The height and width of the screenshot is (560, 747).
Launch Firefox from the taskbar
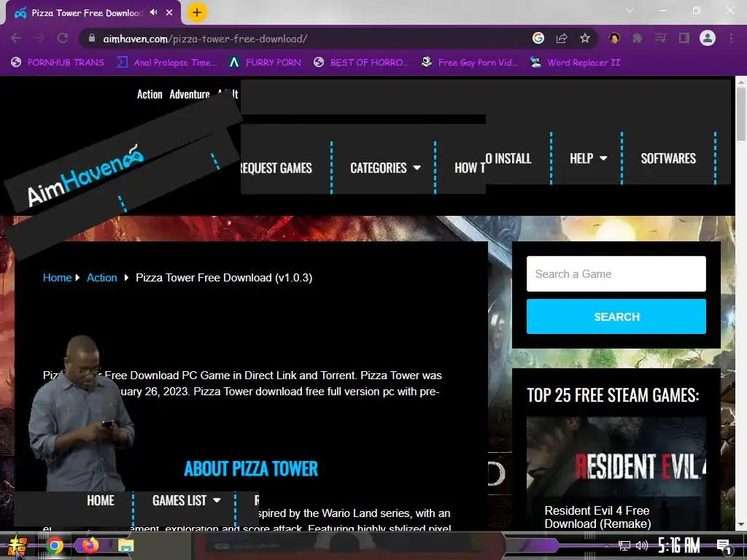(90, 545)
